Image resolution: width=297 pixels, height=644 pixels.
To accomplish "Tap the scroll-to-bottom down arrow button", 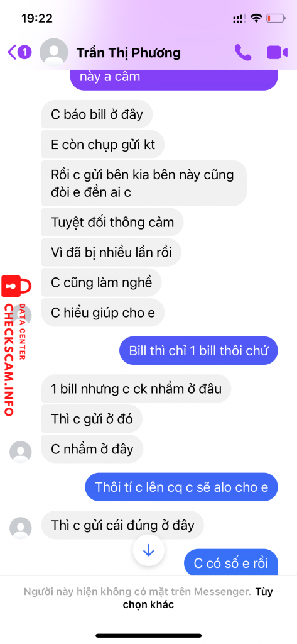I will (x=148, y=550).
